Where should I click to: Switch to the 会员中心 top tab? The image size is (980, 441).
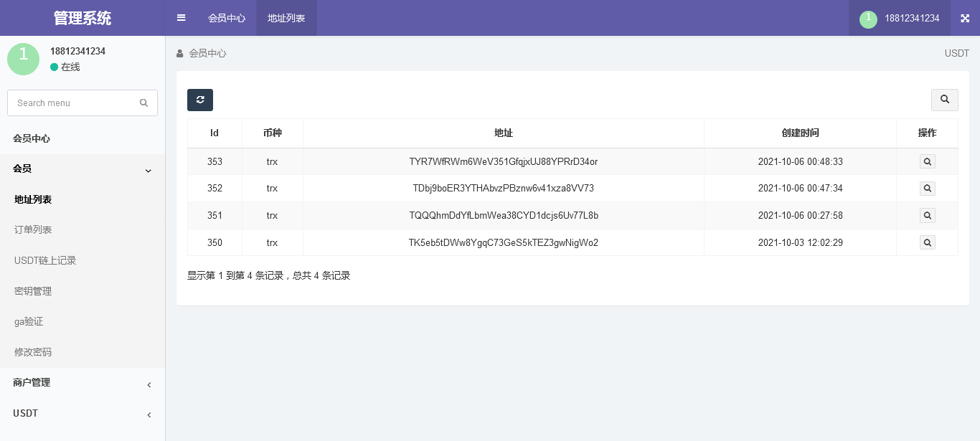pos(227,18)
